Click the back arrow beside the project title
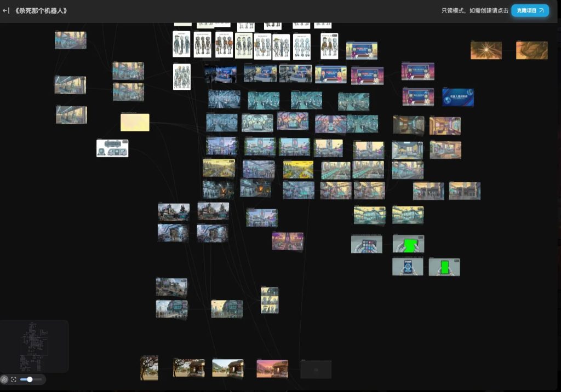Viewport: 561px width, 392px height. coord(6,10)
